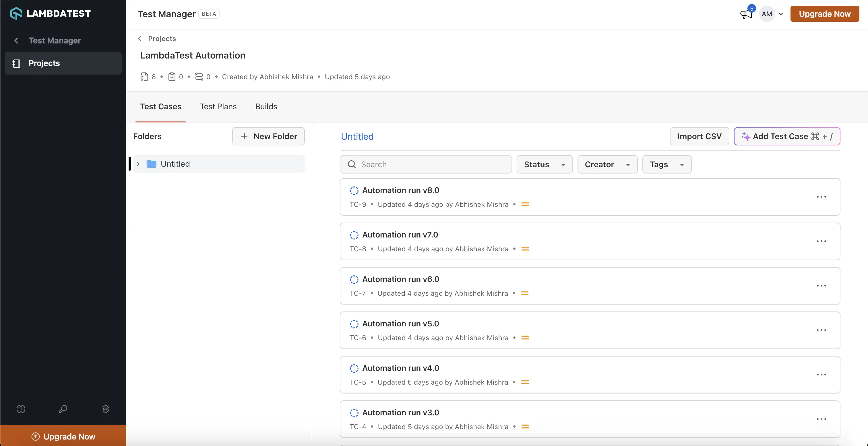
Task: Click status circle of Automation run v7.0
Action: (x=354, y=235)
